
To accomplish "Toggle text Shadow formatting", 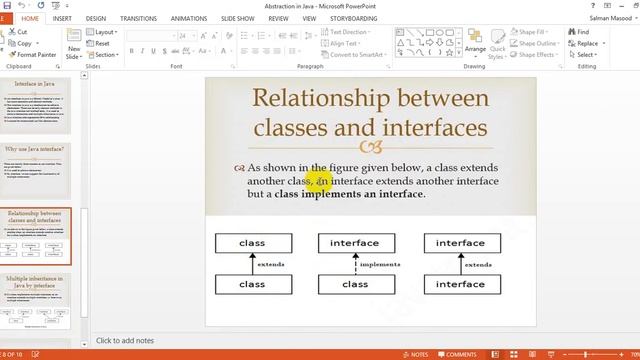I will [x=164, y=51].
